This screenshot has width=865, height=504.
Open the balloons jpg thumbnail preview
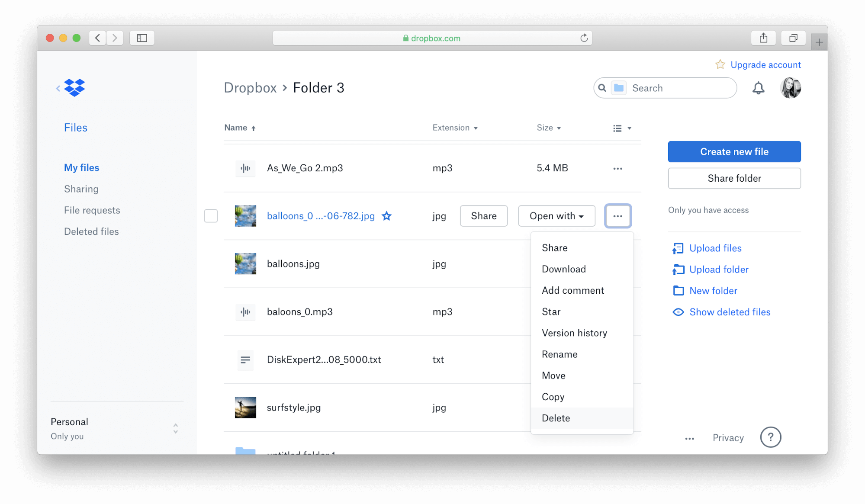pyautogui.click(x=244, y=264)
